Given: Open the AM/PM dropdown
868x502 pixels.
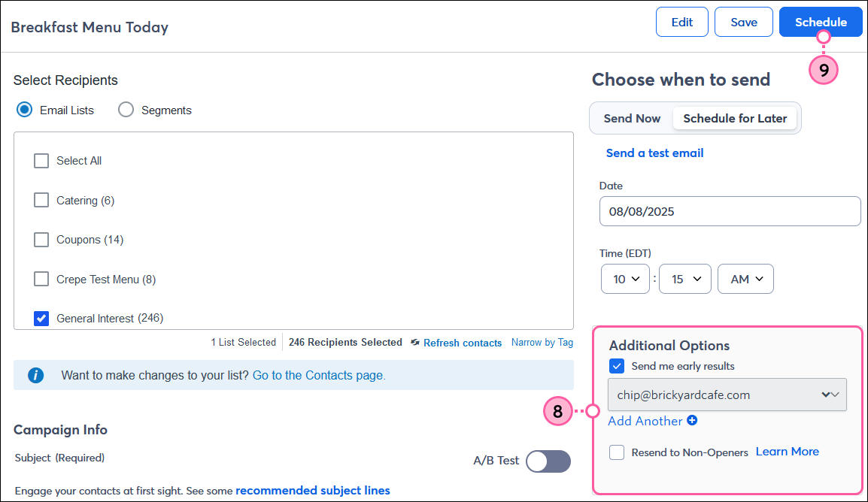Looking at the screenshot, I should (745, 280).
